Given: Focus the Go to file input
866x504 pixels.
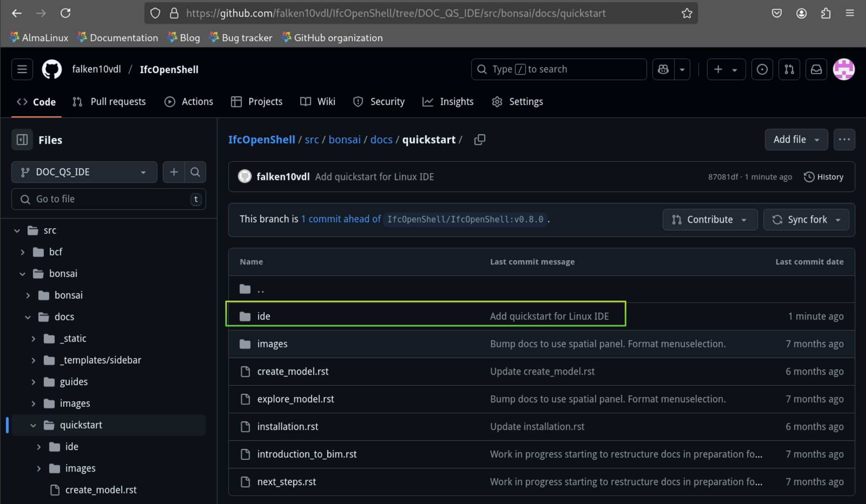Looking at the screenshot, I should (x=109, y=199).
